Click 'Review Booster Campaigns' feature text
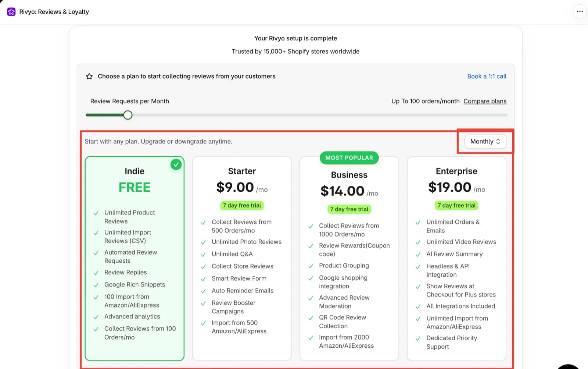The height and width of the screenshot is (369, 588). [x=233, y=307]
